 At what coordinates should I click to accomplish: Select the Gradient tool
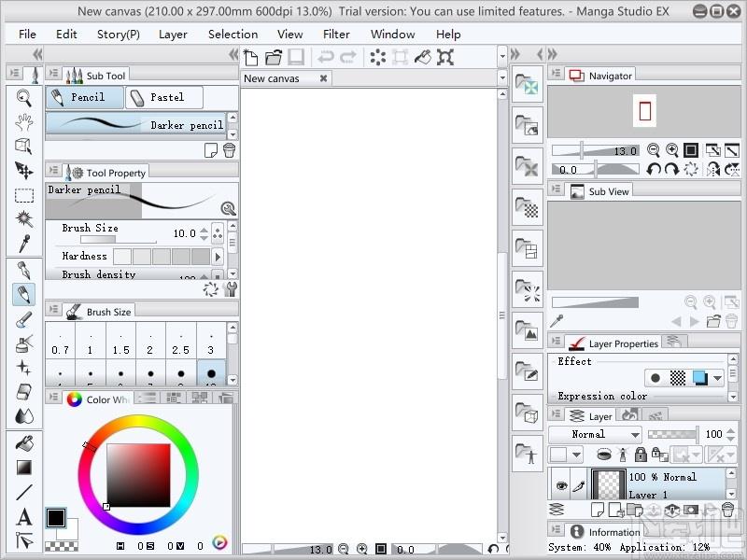(24, 468)
